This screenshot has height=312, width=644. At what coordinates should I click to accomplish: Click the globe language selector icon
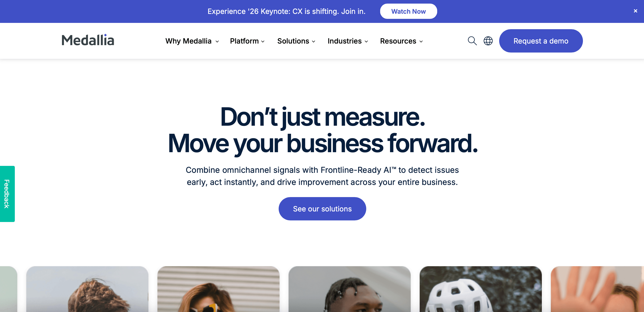pos(488,41)
